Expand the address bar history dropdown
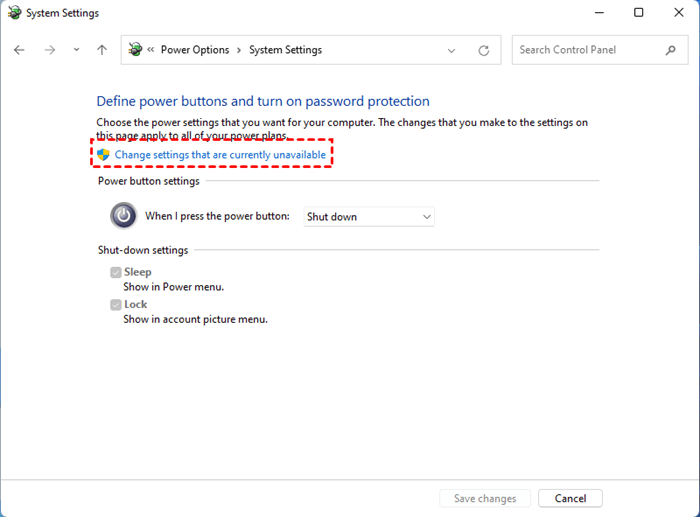 tap(452, 50)
